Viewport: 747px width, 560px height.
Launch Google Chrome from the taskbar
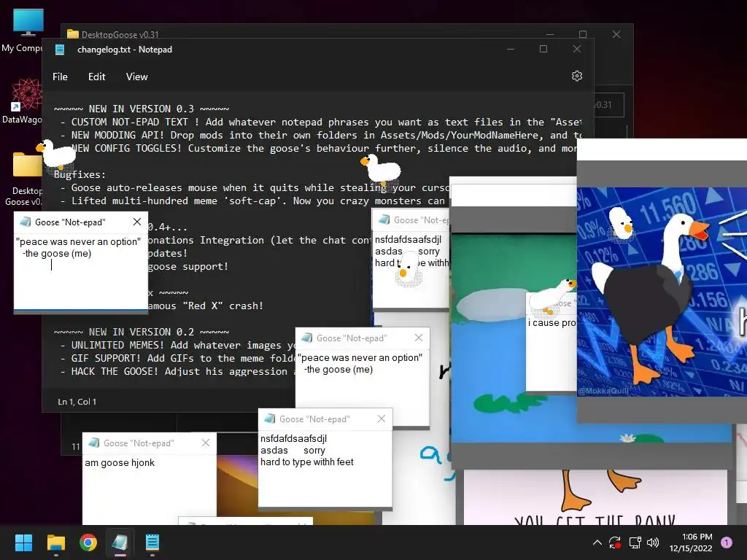[88, 542]
